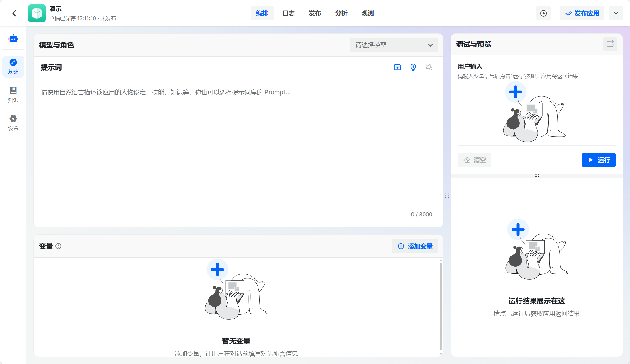Start new debug session icon

coord(610,44)
